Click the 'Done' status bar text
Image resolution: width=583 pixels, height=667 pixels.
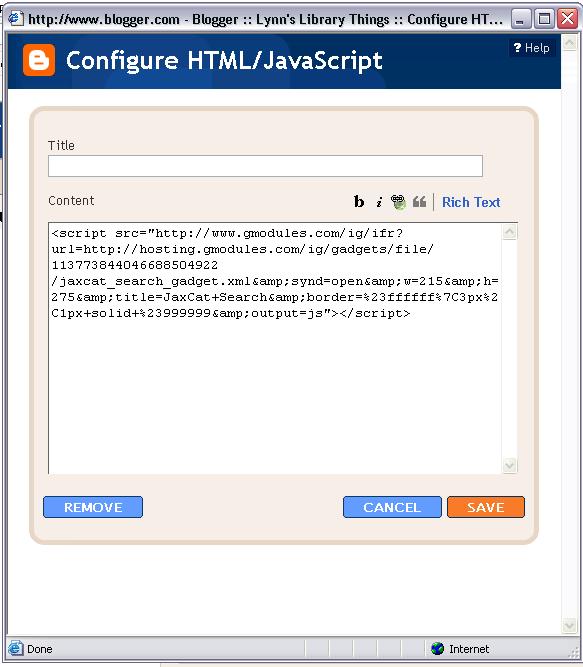[x=40, y=649]
